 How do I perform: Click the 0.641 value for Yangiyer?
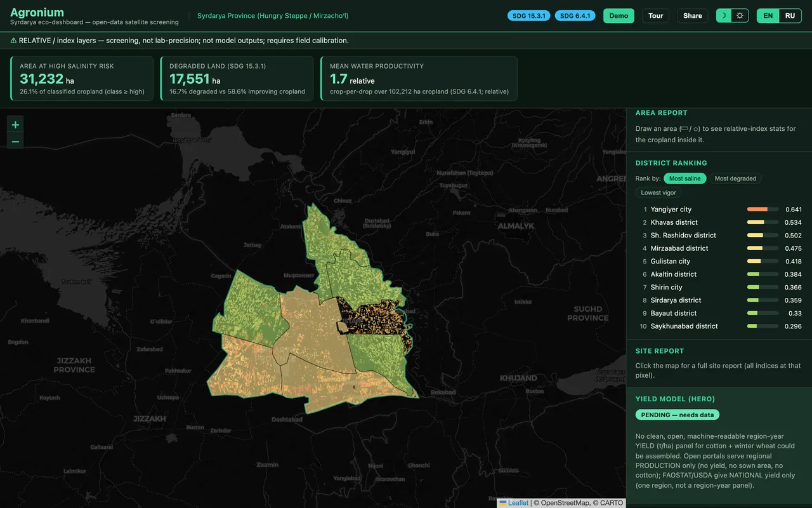point(794,210)
